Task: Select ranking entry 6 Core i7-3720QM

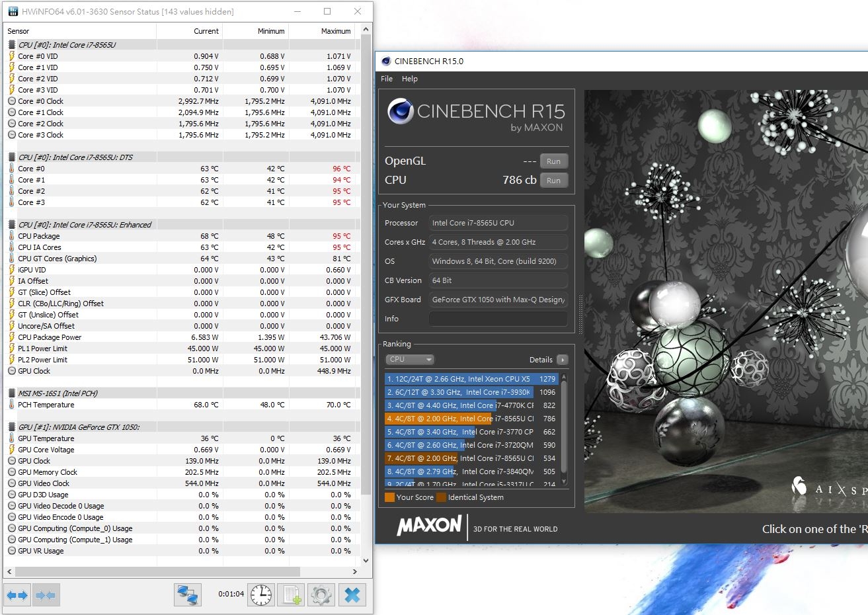Action: pos(471,445)
